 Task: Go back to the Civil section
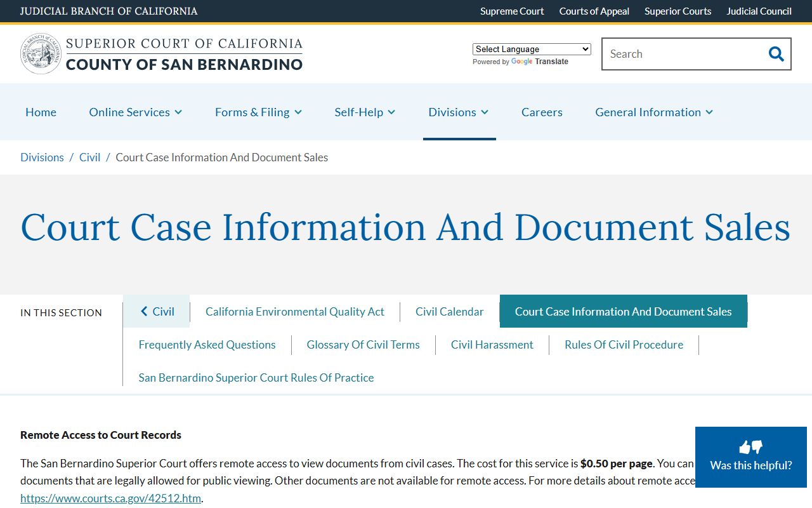[x=157, y=311]
